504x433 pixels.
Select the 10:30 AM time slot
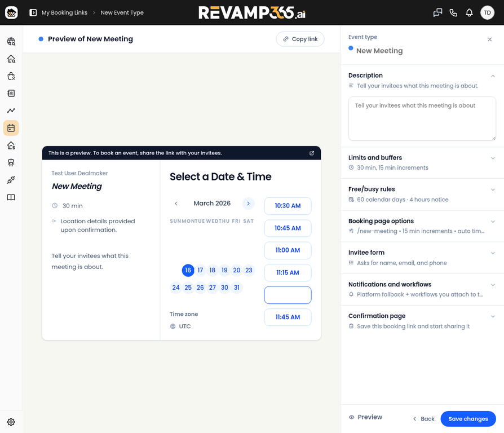tap(288, 206)
